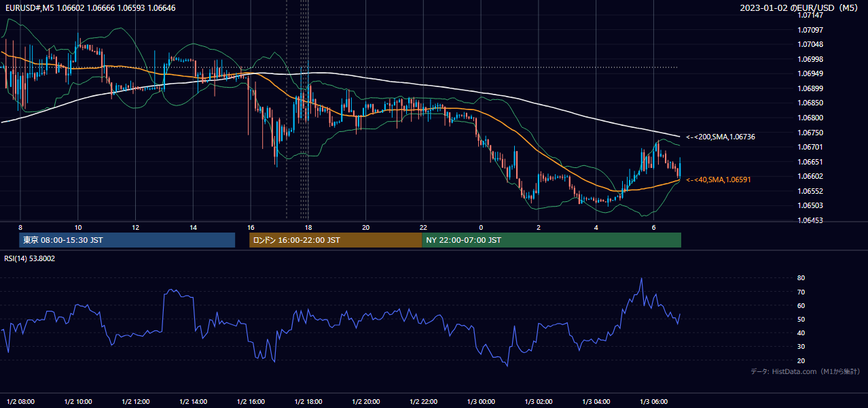Click hour tick 18 under price chart
The height and width of the screenshot is (408, 868).
click(x=308, y=227)
